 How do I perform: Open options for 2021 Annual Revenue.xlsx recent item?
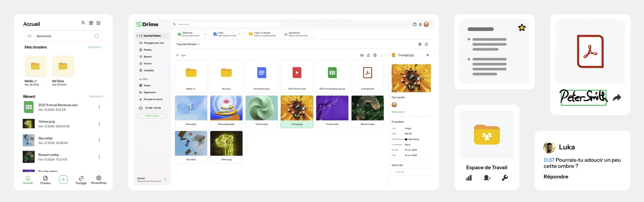(99, 107)
